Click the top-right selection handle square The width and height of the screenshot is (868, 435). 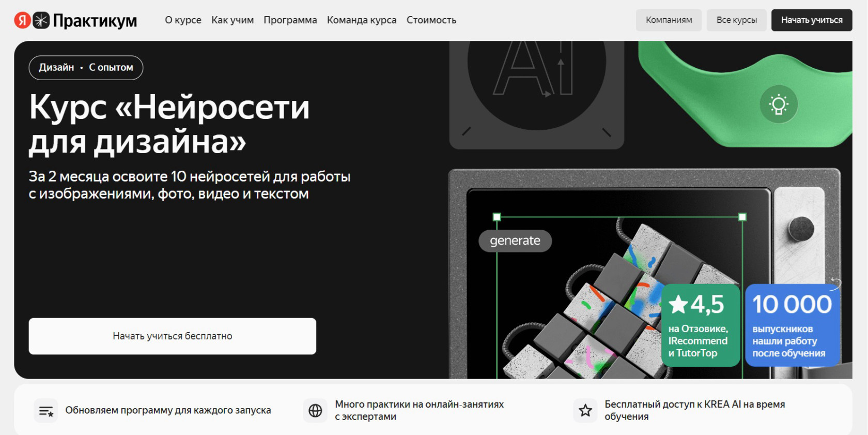click(742, 217)
